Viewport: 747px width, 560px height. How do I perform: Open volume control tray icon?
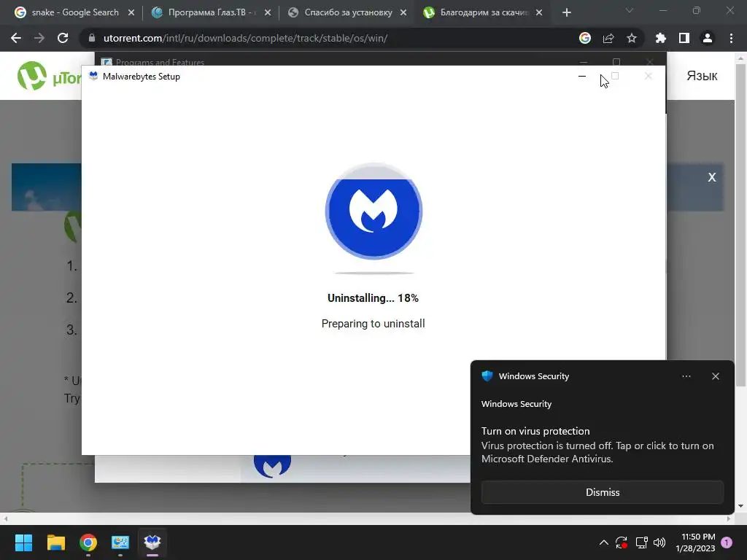[659, 542]
